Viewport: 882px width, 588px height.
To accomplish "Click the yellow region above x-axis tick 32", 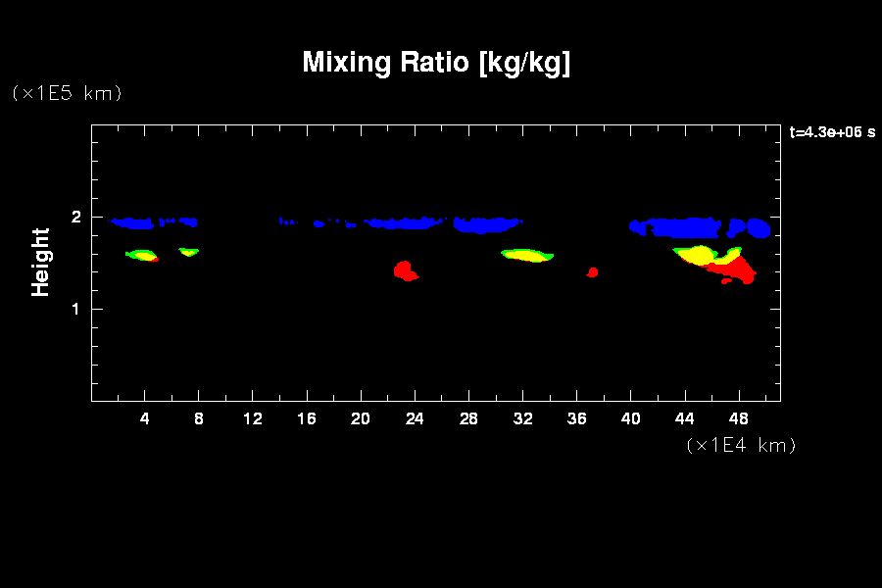I will pyautogui.click(x=527, y=255).
